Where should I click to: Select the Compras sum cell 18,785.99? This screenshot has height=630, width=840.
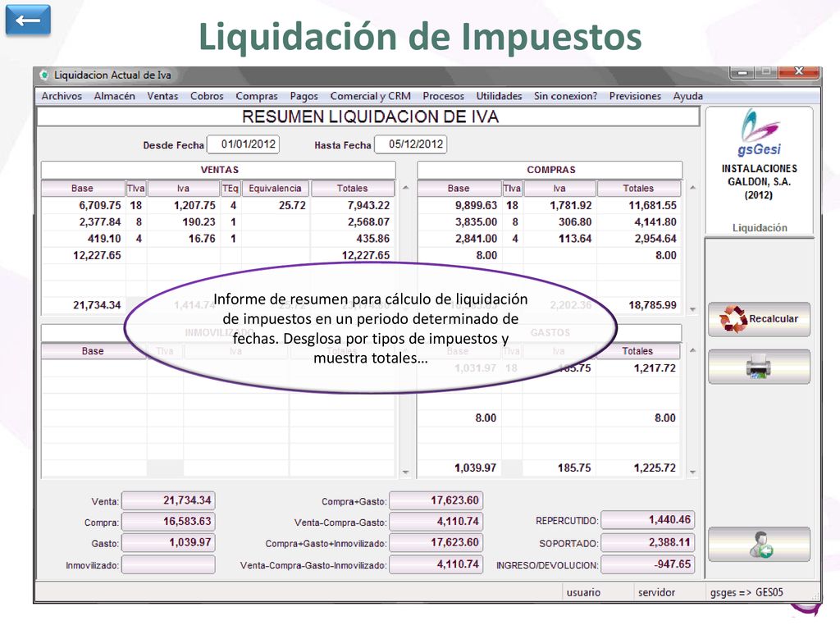click(639, 305)
